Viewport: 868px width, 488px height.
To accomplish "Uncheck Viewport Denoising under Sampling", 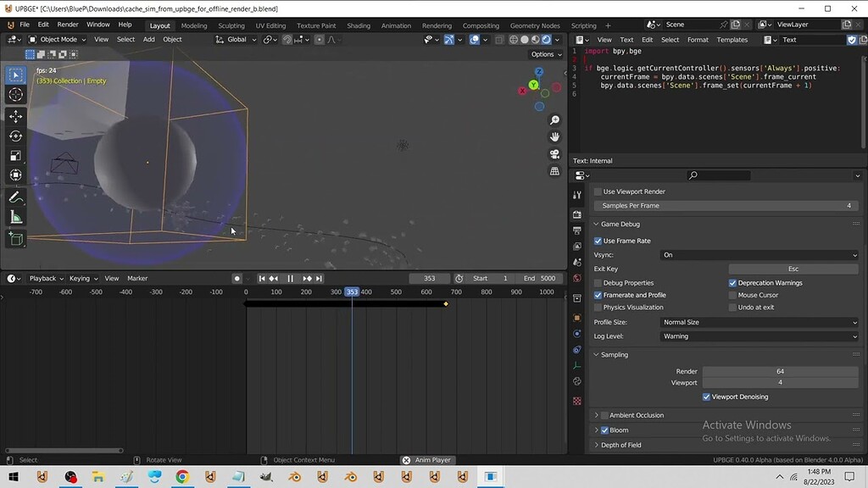I will [706, 396].
